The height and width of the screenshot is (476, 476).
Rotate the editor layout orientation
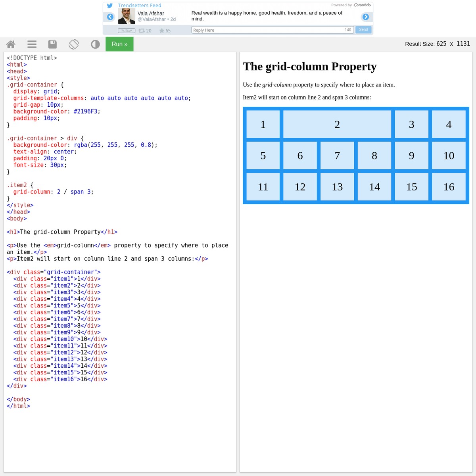pos(74,44)
